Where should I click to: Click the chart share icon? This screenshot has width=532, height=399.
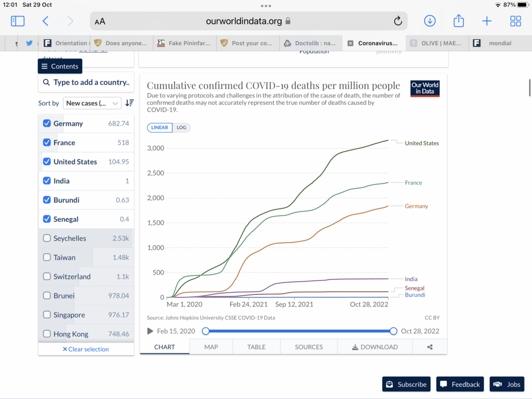(430, 347)
